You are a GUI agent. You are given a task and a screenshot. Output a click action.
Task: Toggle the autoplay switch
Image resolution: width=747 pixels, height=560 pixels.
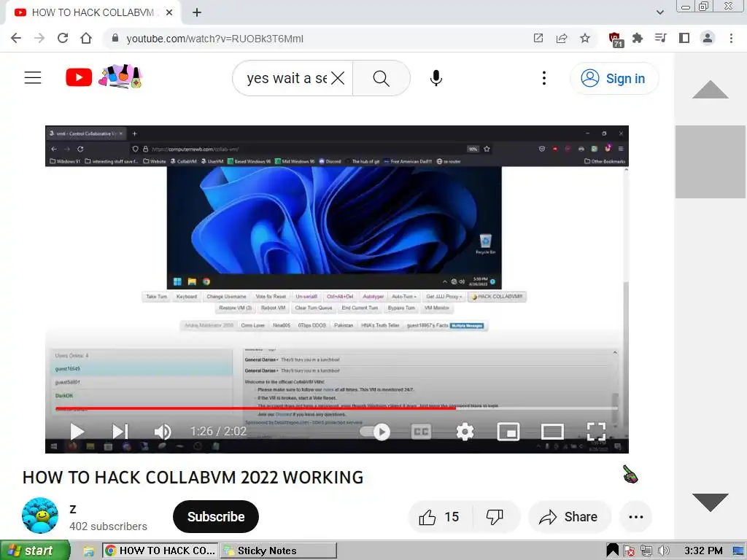pyautogui.click(x=376, y=432)
